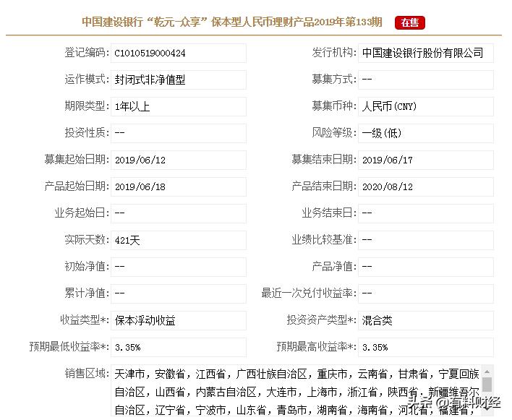Click the 募集币种 field 人民币(CNY)
The image size is (512, 420).
click(426, 106)
